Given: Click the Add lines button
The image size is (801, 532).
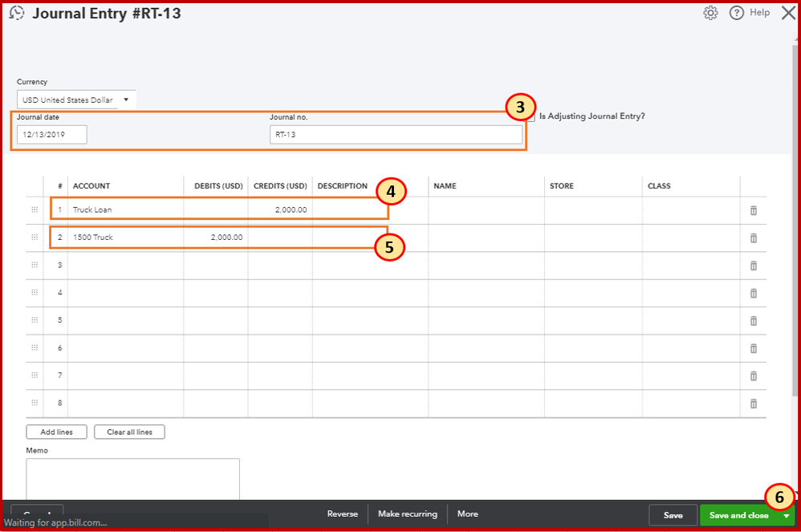Looking at the screenshot, I should (57, 432).
